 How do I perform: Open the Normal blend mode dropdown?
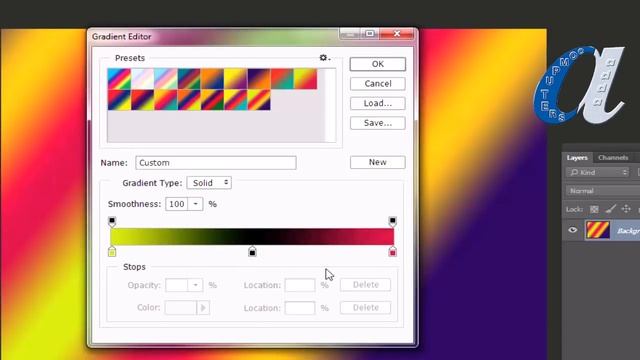602,191
